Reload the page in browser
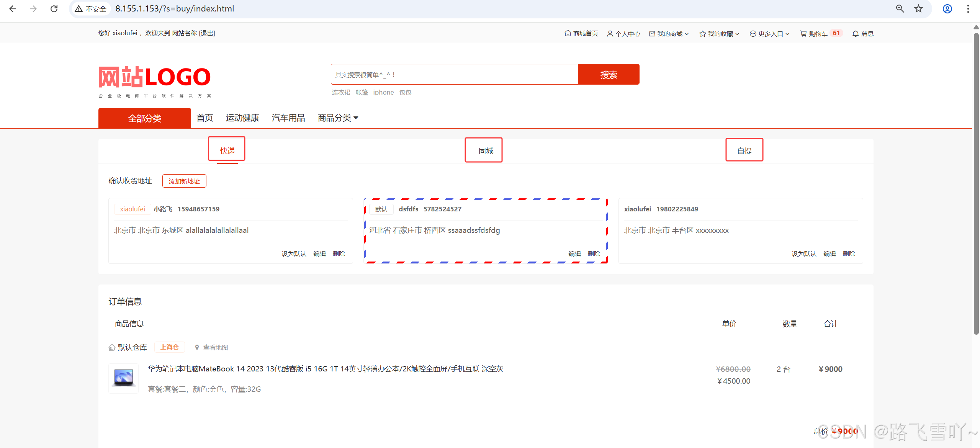Image resolution: width=980 pixels, height=448 pixels. pos(54,9)
